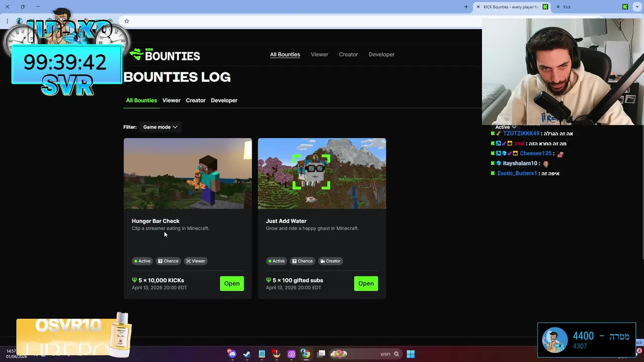Click the green gem icon beside 10,000 KICKs
Screen dimensions: 644x362
(x=134, y=280)
